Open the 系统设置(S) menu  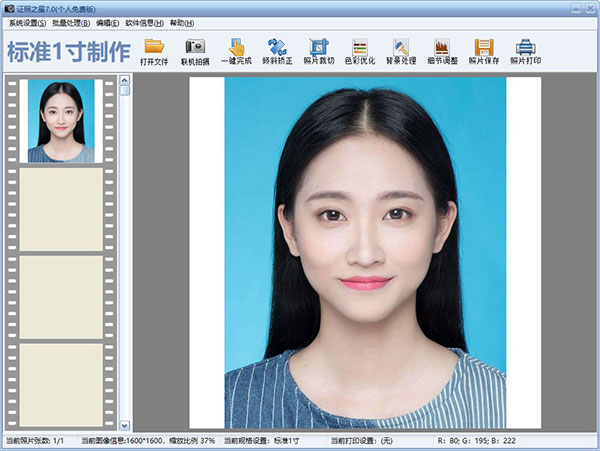coord(28,23)
